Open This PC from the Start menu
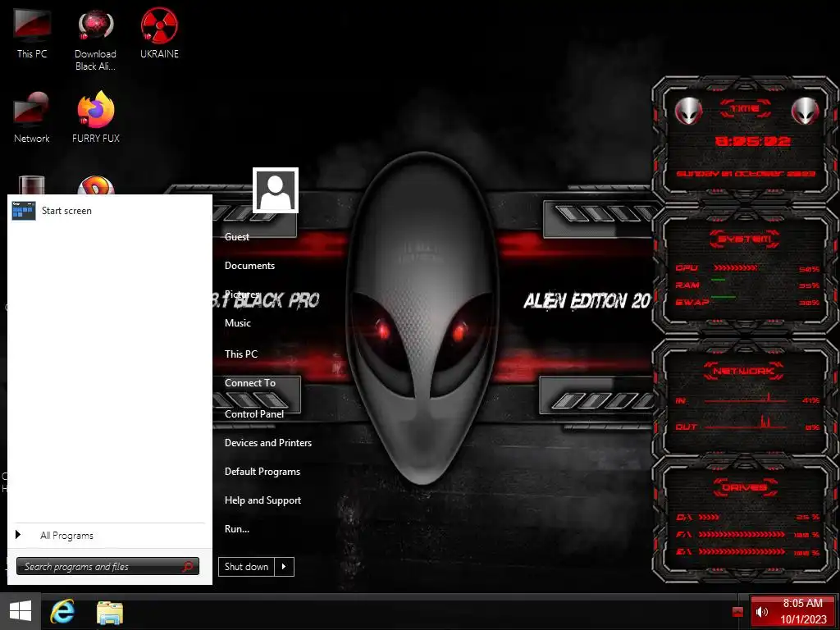840x630 pixels. pyautogui.click(x=241, y=354)
